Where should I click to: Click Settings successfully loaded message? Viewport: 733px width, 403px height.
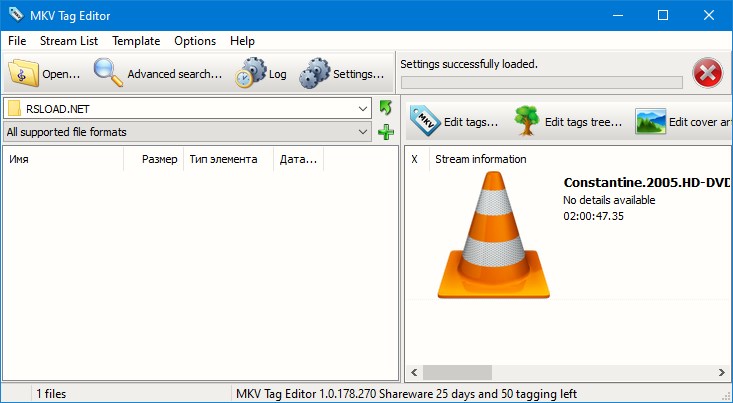click(469, 64)
